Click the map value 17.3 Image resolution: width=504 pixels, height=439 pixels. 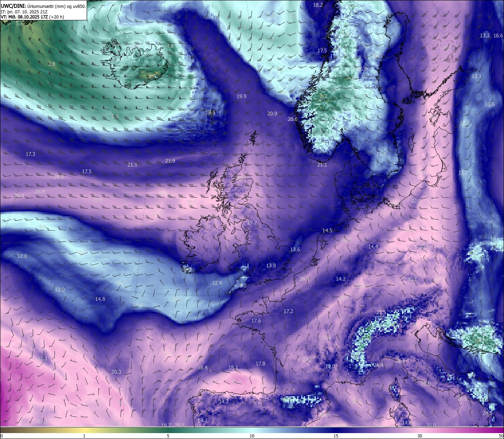(30, 154)
